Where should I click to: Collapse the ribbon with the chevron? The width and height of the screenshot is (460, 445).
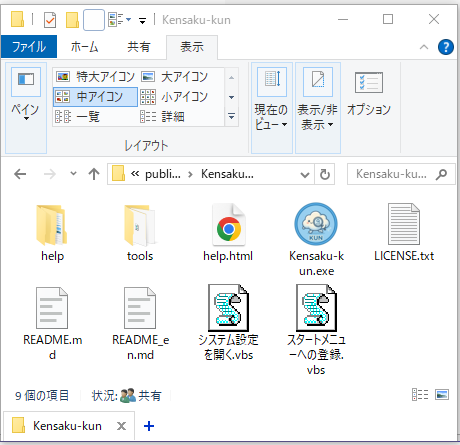424,47
